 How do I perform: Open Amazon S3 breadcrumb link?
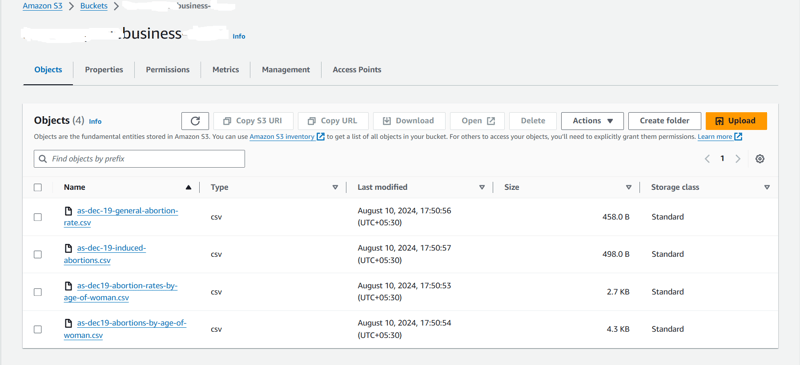(x=42, y=7)
